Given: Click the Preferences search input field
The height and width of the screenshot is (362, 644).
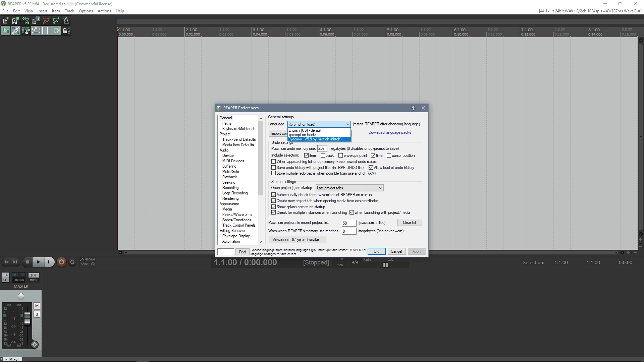Looking at the screenshot, I should 225,252.
